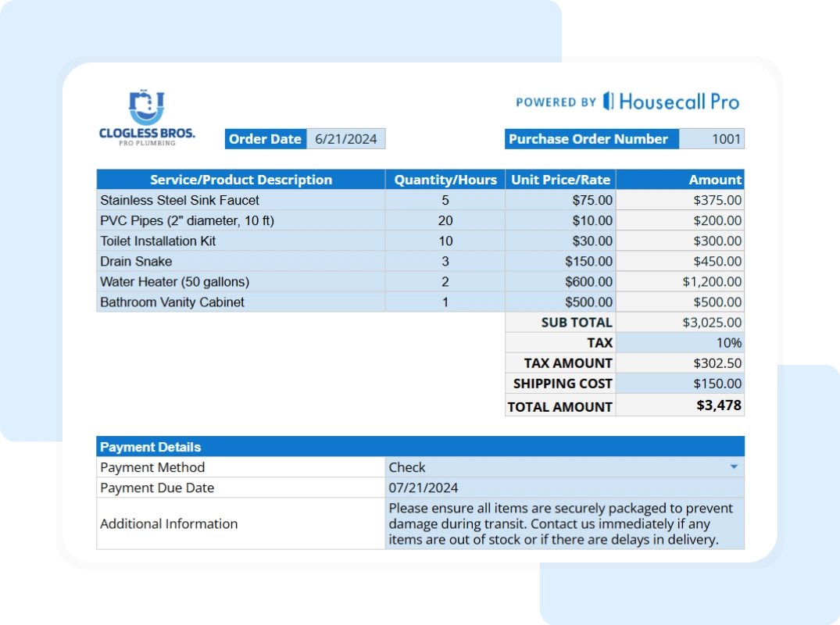The image size is (840, 625).
Task: Click the Payment Method row label
Action: (152, 466)
